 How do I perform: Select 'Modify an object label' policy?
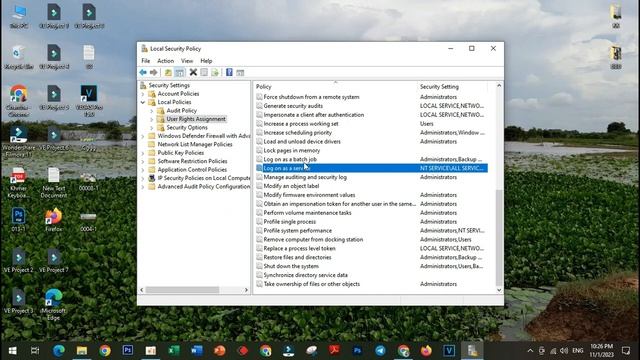point(371,186)
